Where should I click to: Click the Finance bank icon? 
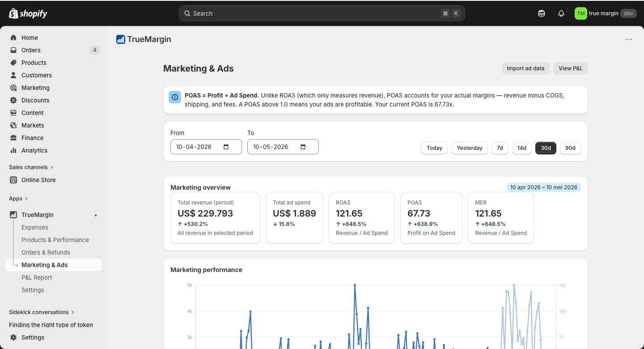click(13, 138)
